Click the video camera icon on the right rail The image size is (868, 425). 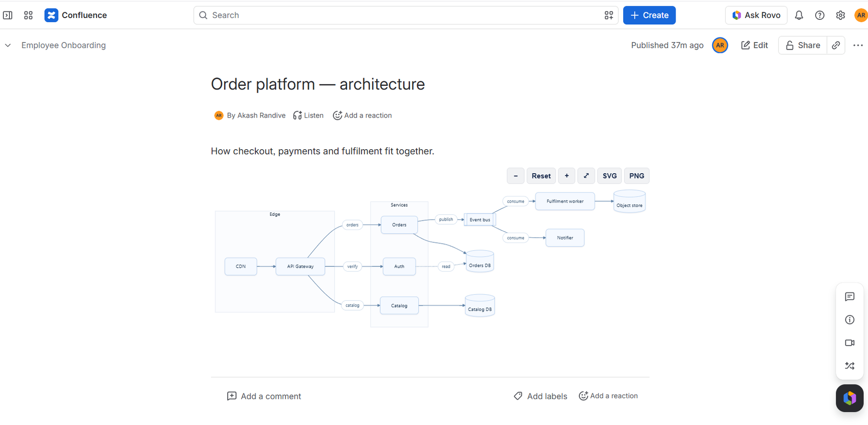[x=850, y=343]
